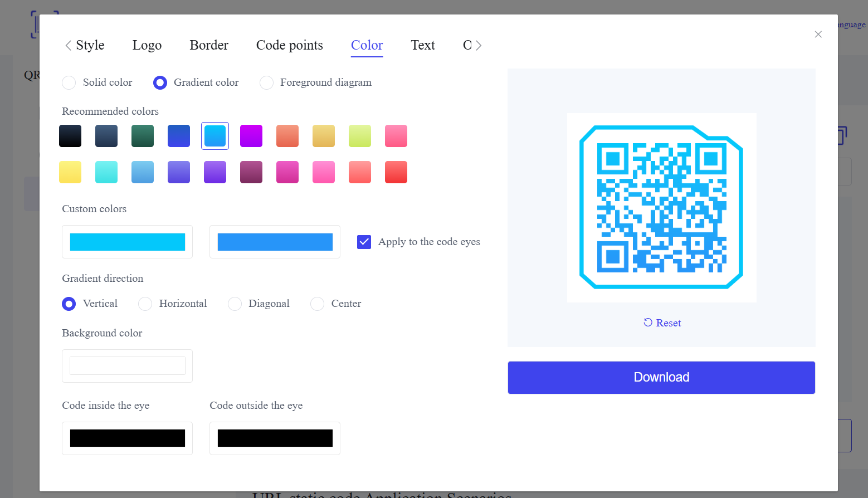
Task: Download the QR code
Action: 661,378
